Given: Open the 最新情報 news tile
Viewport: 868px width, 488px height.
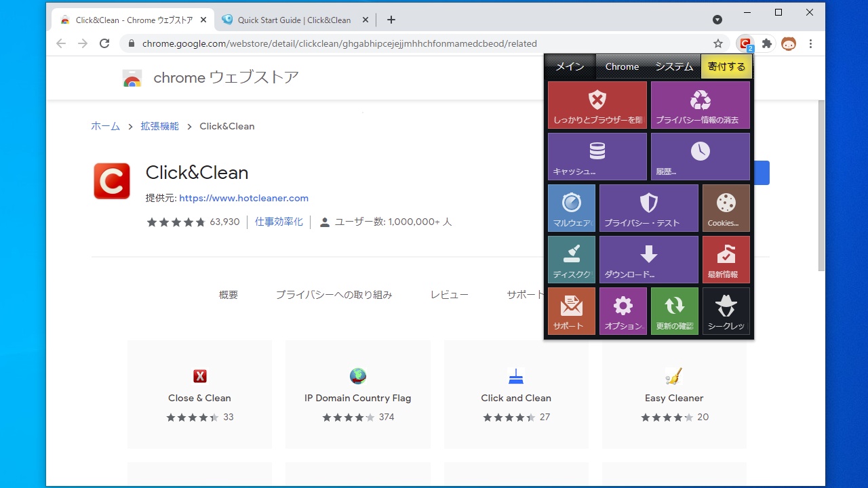Looking at the screenshot, I should [726, 260].
